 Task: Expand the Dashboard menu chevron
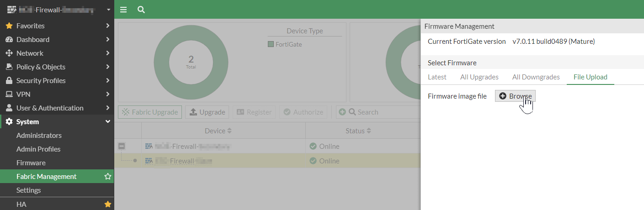pyautogui.click(x=107, y=39)
